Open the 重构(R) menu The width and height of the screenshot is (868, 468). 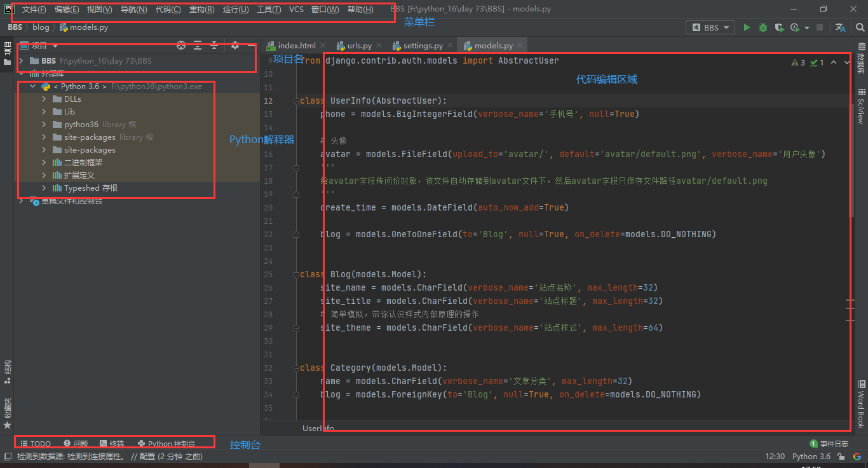pyautogui.click(x=201, y=10)
